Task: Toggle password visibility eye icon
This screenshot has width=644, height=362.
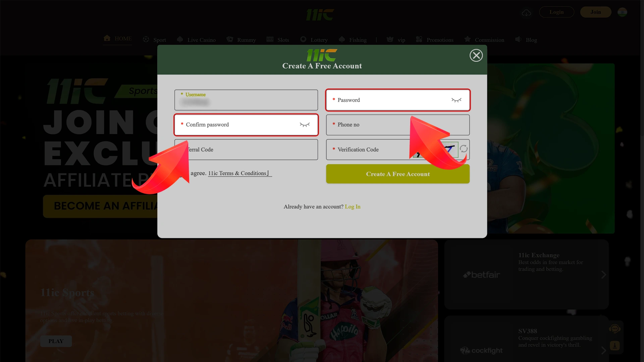Action: [457, 100]
